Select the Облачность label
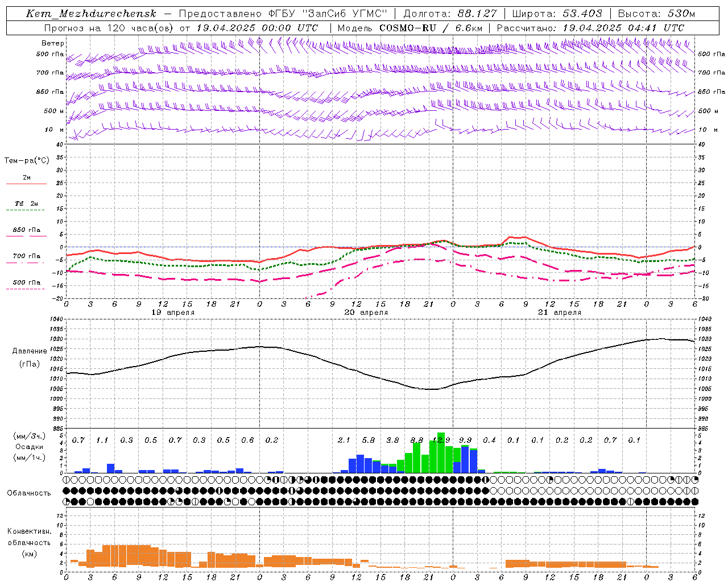Viewport: 728px width, 582px height. click(29, 493)
